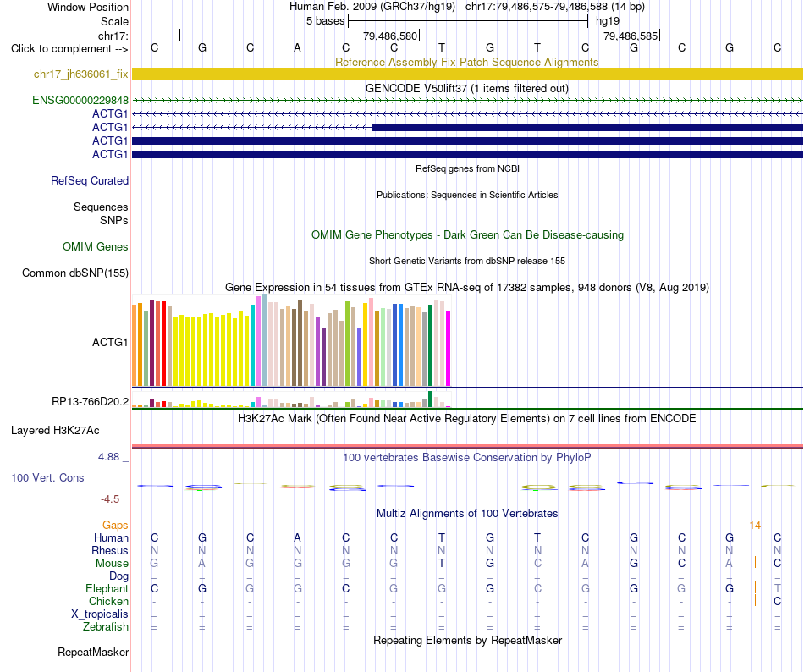
Task: Click the ENSG00000229848 gene label
Action: click(80, 101)
